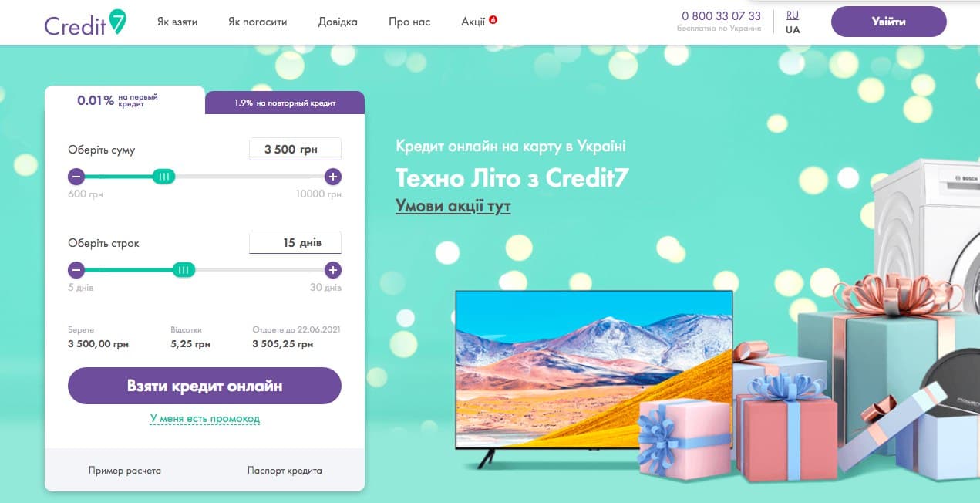Click the loan amount slider handle
This screenshot has height=503, width=980.
[x=163, y=177]
